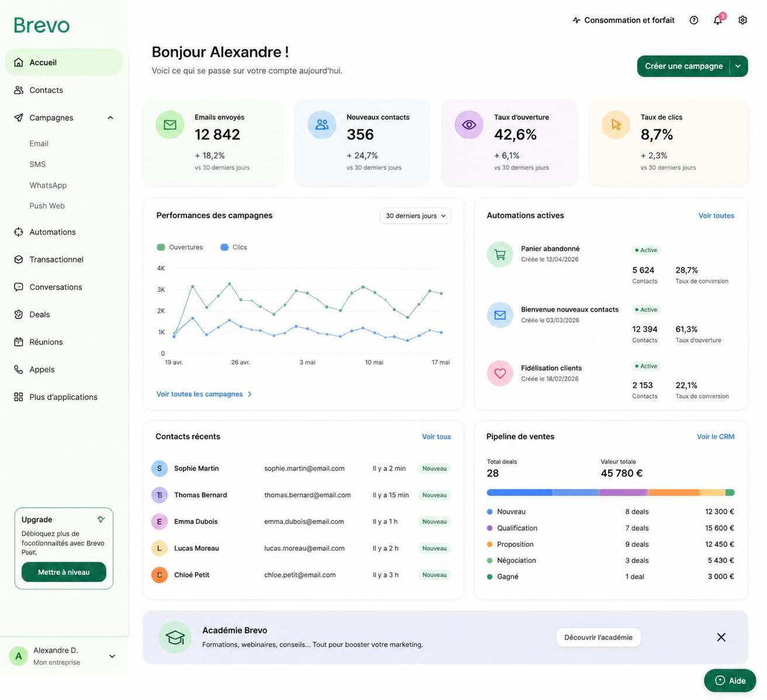Viewport: 767px width, 700px height.
Task: Click the Fidélisation clients heart icon
Action: pyautogui.click(x=500, y=373)
